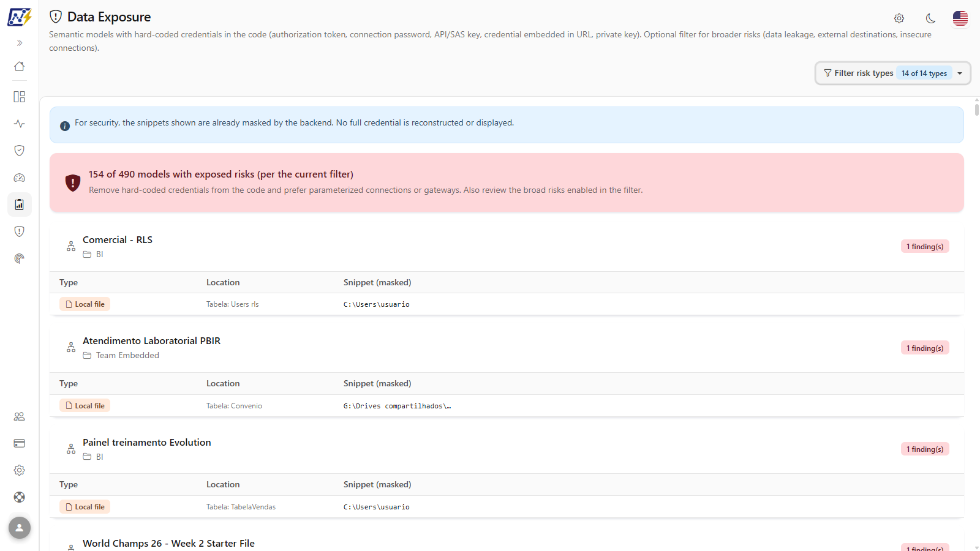The width and height of the screenshot is (980, 551).
Task: Open World Champs 26 - Week 2 Starter File
Action: coord(168,544)
